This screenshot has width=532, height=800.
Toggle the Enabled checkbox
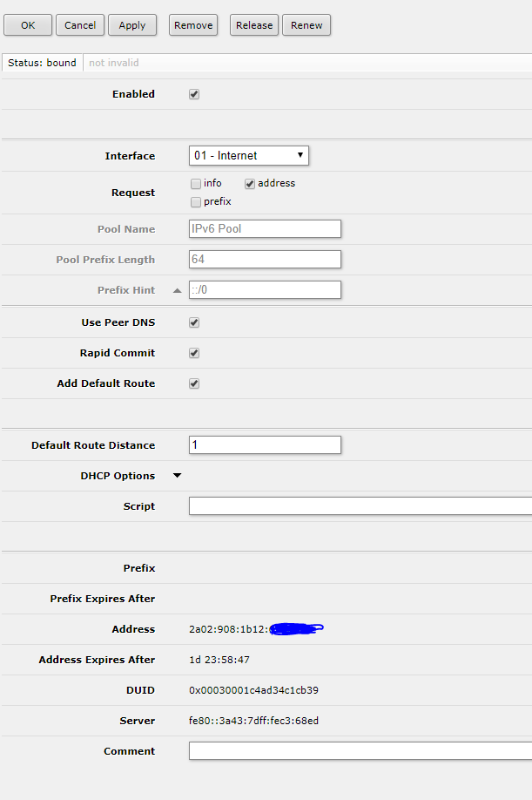(194, 94)
